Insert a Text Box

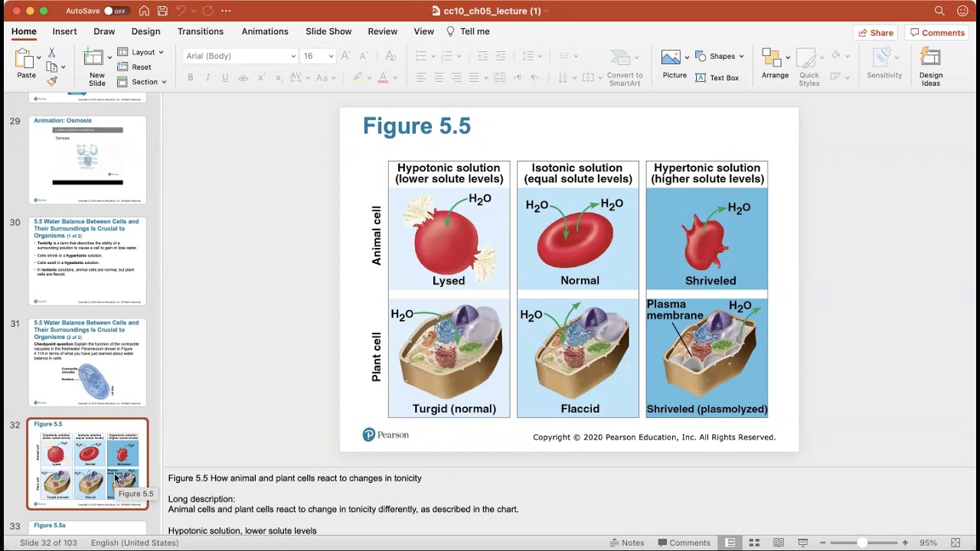(x=717, y=77)
